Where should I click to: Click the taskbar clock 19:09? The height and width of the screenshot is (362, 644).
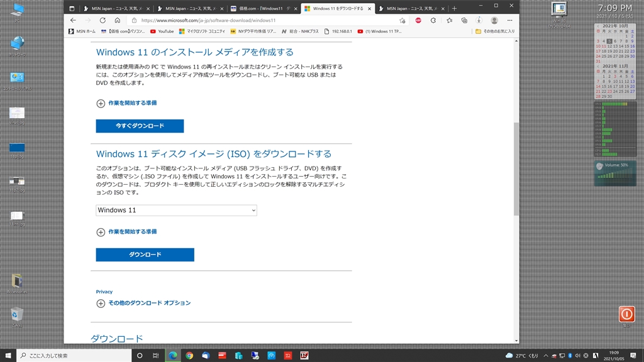(614, 356)
